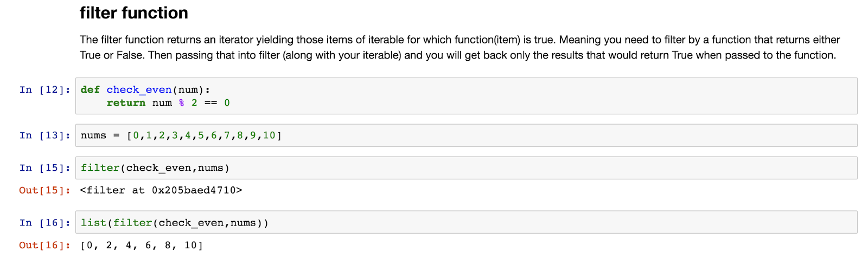The width and height of the screenshot is (868, 277).
Task: Click the Out[16] output prompt
Action: 45,245
